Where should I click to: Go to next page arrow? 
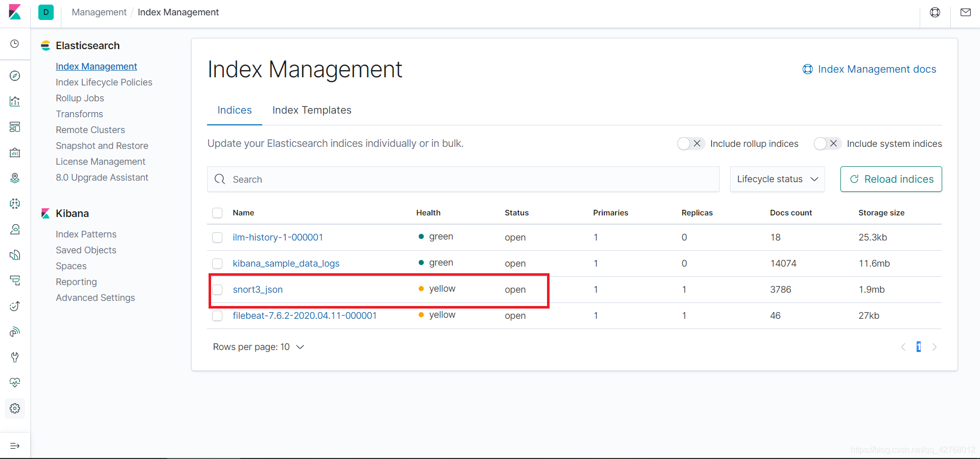pos(935,347)
